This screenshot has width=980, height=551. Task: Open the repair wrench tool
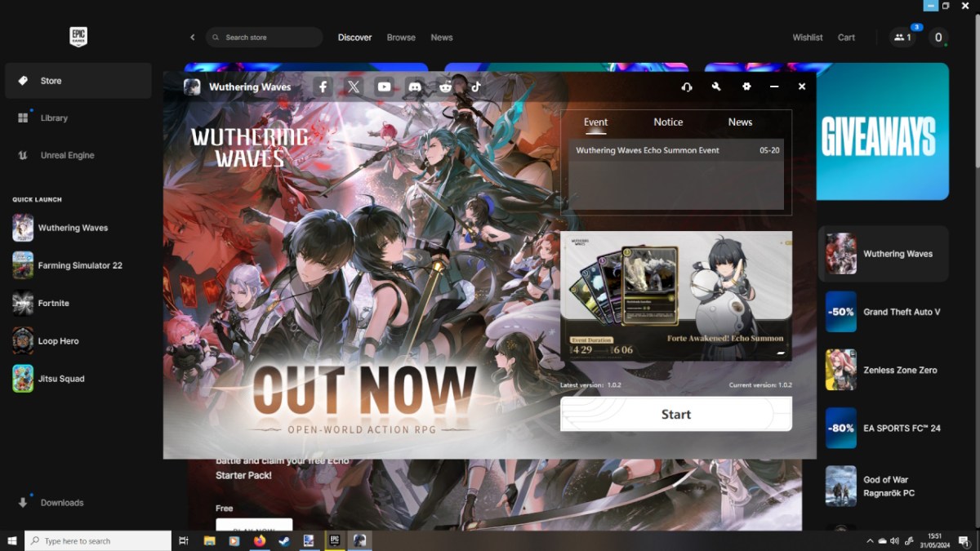pyautogui.click(x=716, y=87)
